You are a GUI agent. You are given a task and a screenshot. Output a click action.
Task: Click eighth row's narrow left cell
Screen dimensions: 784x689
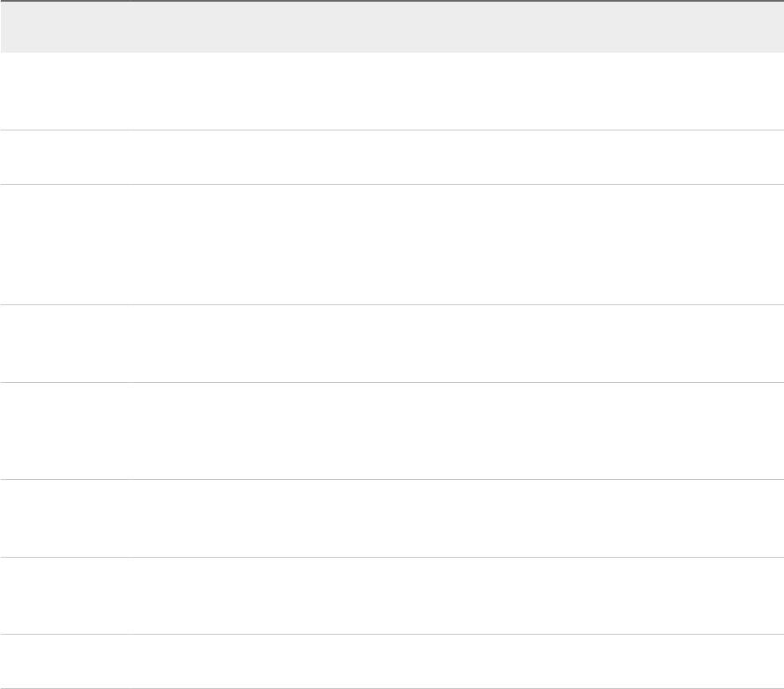pyautogui.click(x=65, y=661)
